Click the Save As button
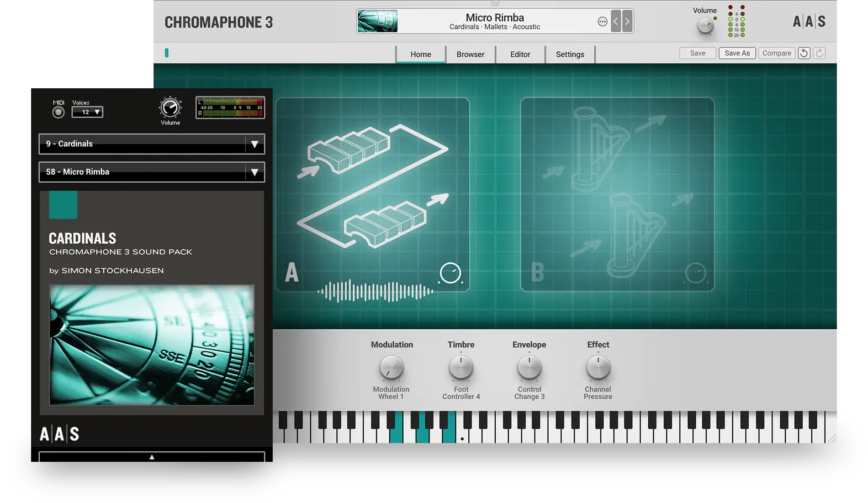Viewport: 868px width, 503px height. click(x=737, y=53)
